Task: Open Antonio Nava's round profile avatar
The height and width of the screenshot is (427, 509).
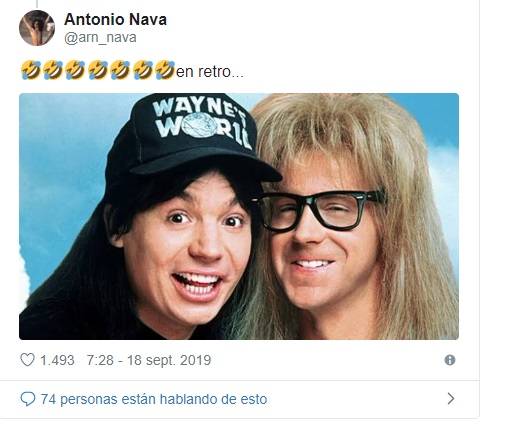Action: pyautogui.click(x=37, y=28)
